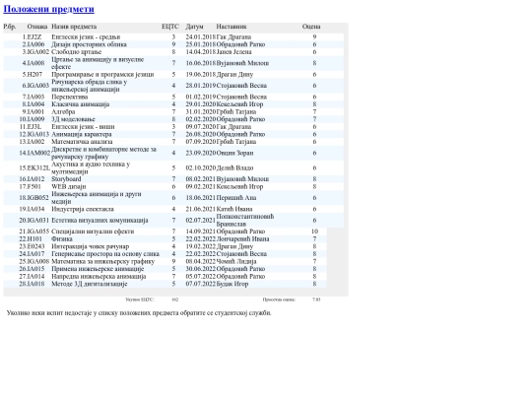Click the Р.бр. column header
The height and width of the screenshot is (399, 532).
pyautogui.click(x=10, y=27)
